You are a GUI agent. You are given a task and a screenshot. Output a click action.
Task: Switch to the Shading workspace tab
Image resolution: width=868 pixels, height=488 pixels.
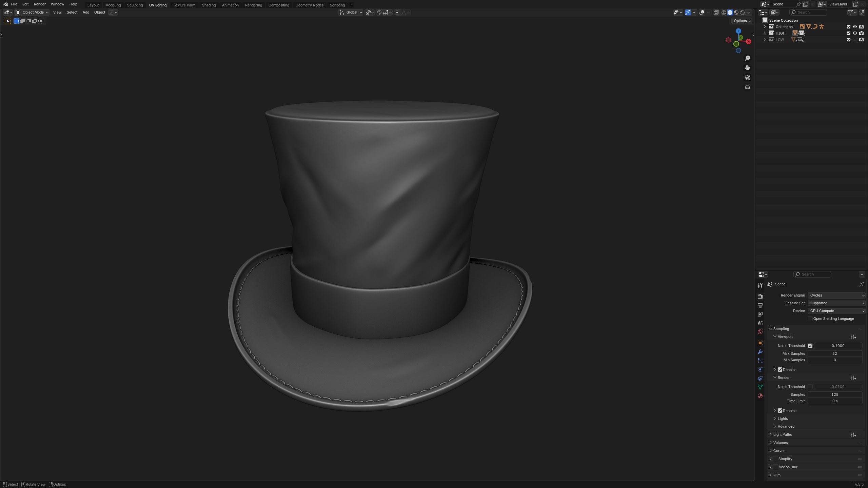pyautogui.click(x=209, y=5)
